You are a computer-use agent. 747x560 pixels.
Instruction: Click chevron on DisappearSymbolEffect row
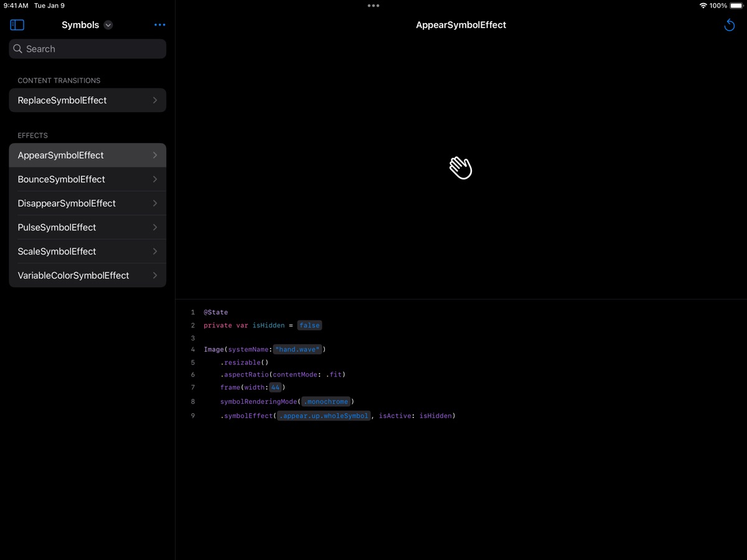[x=155, y=203]
